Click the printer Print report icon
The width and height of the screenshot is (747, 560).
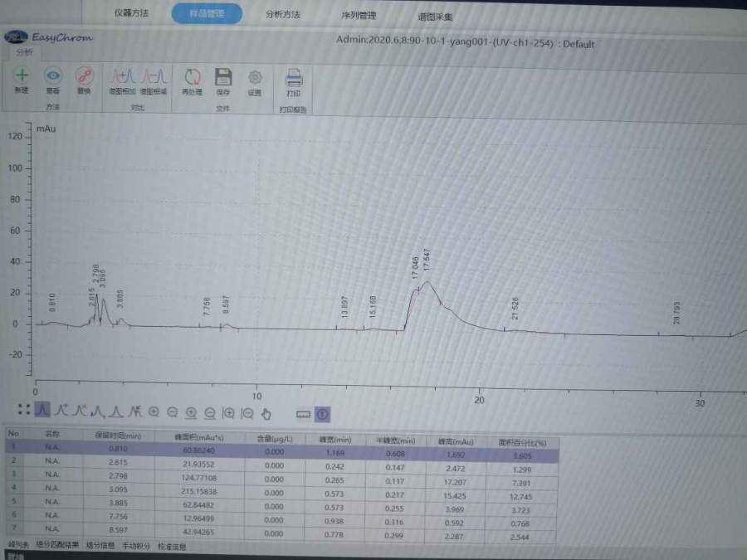pyautogui.click(x=294, y=78)
